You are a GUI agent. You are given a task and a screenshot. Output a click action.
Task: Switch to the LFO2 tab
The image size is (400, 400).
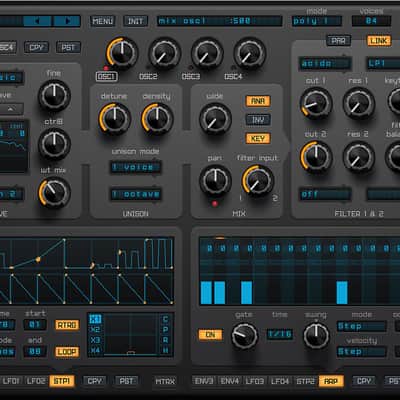(x=36, y=381)
